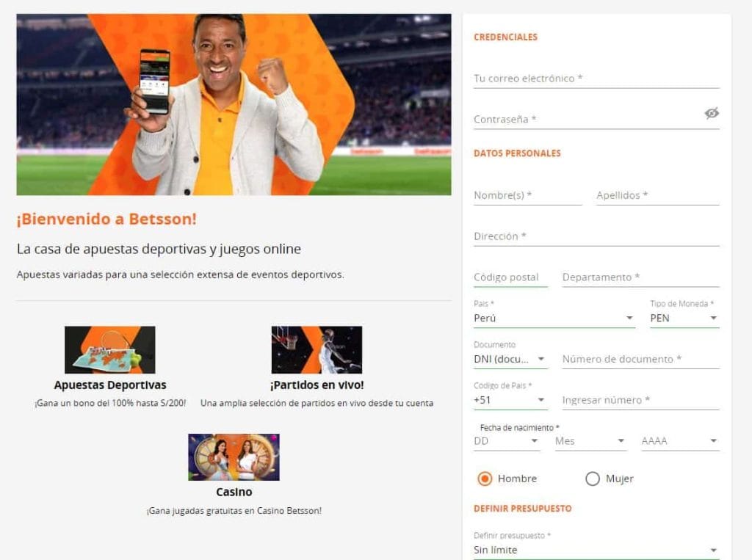
Task: Click the Fecha de nacimiento label
Action: pyautogui.click(x=519, y=428)
